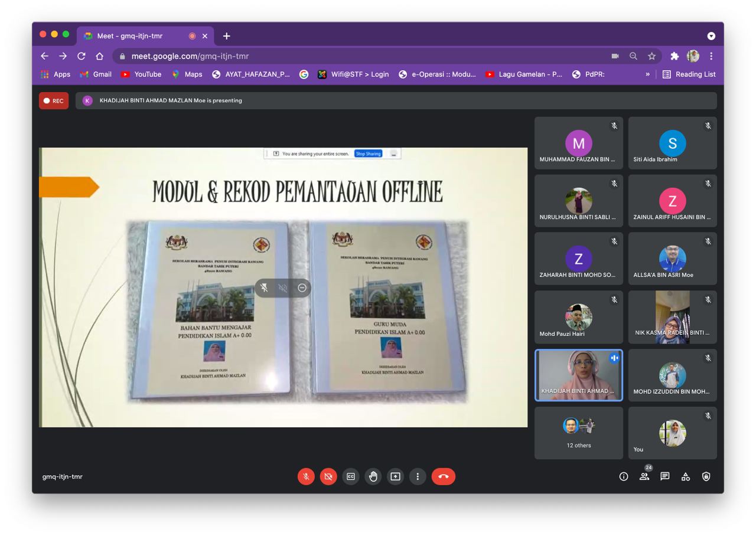Click the 12 others participant tile

[578, 433]
